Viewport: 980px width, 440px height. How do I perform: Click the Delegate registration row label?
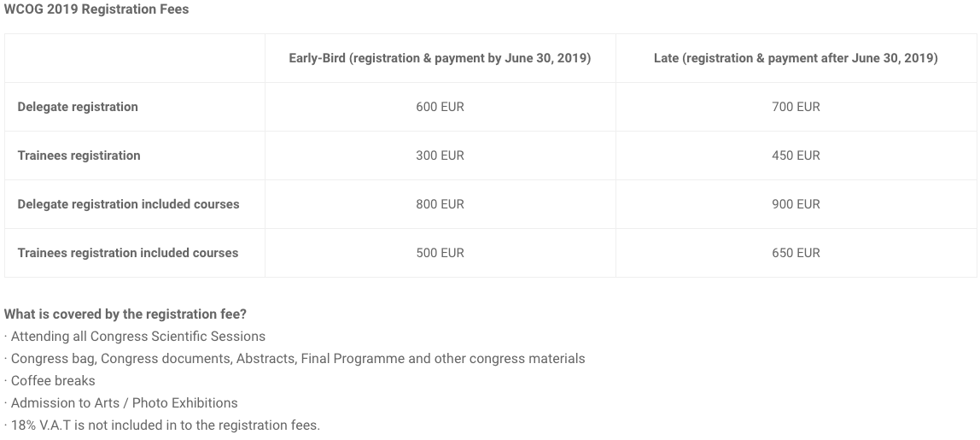[78, 107]
